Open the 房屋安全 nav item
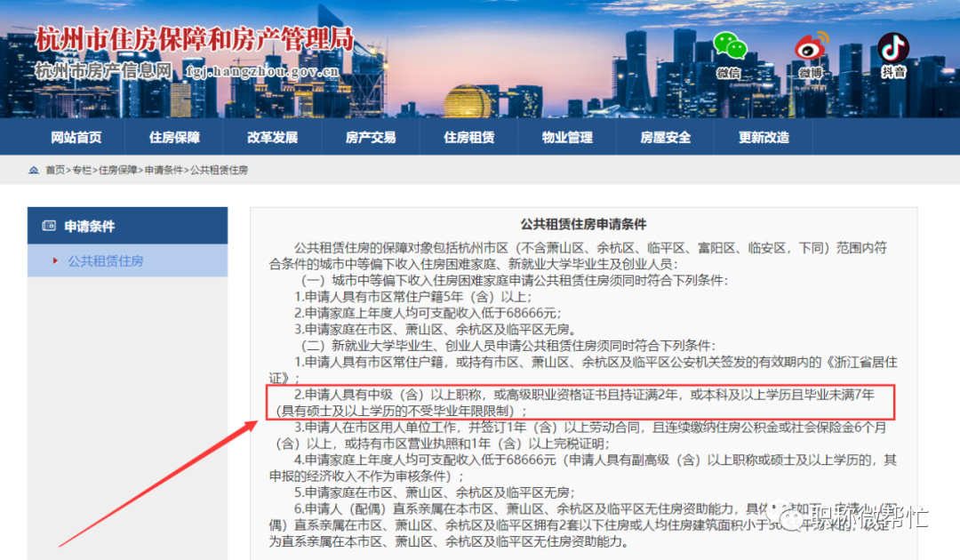 (666, 137)
